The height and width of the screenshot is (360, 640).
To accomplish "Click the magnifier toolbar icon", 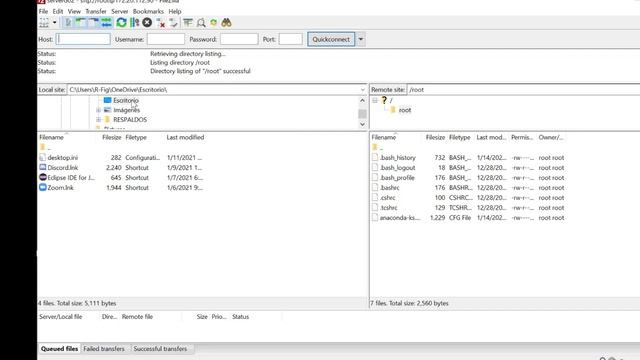I will click(201, 23).
